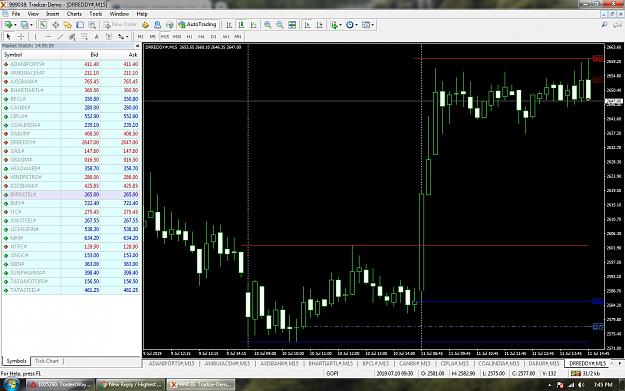The height and width of the screenshot is (391, 625).
Task: Open the New Reply taskbar item
Action: pyautogui.click(x=130, y=385)
